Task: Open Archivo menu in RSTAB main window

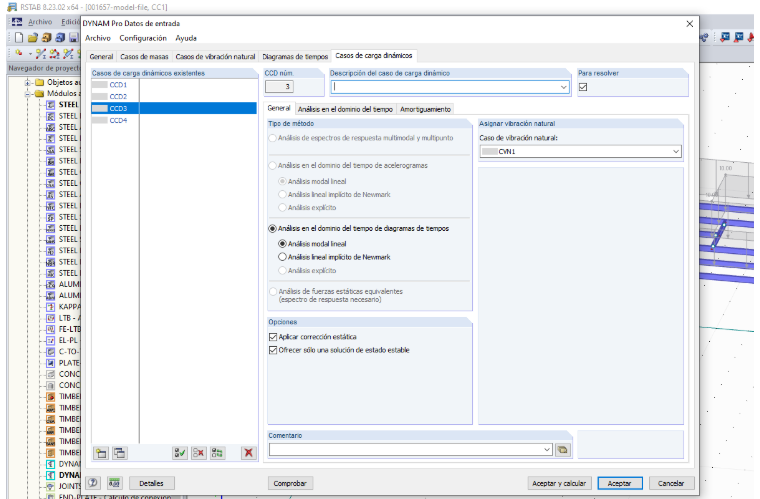Action: pos(40,22)
